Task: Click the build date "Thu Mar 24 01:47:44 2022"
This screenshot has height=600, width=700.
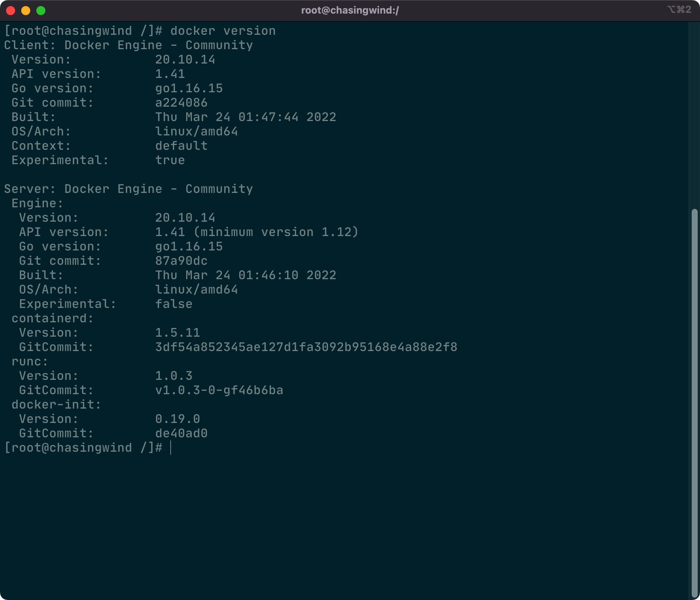Action: [246, 117]
